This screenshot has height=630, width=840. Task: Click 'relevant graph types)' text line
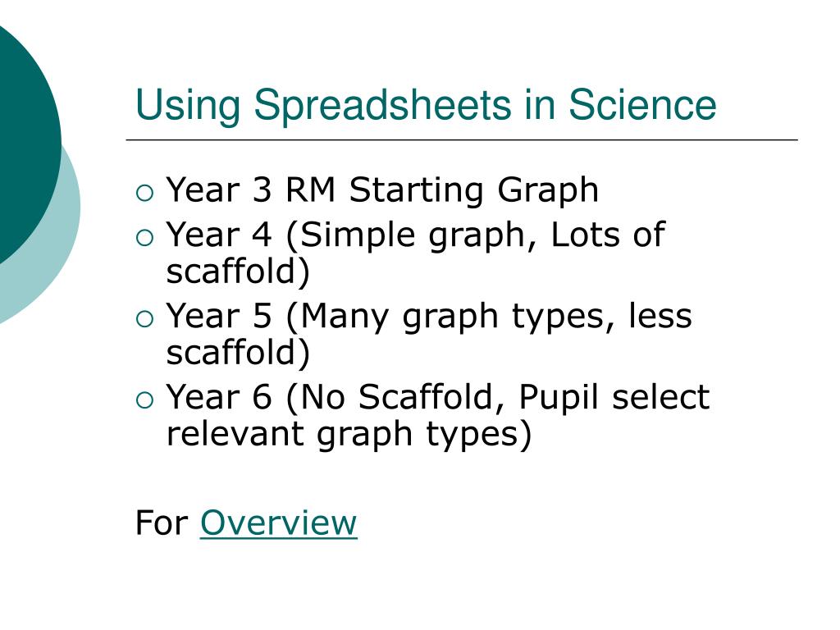point(349,435)
